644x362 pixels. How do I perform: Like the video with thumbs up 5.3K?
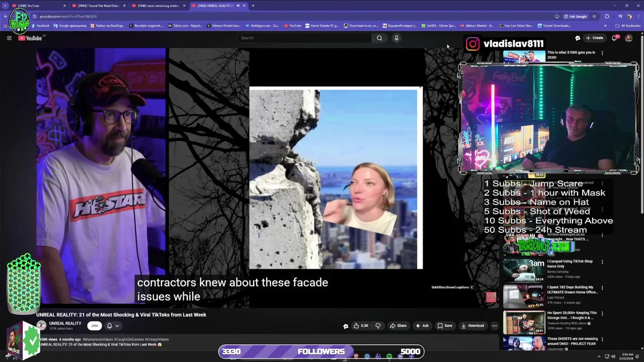pos(361,325)
